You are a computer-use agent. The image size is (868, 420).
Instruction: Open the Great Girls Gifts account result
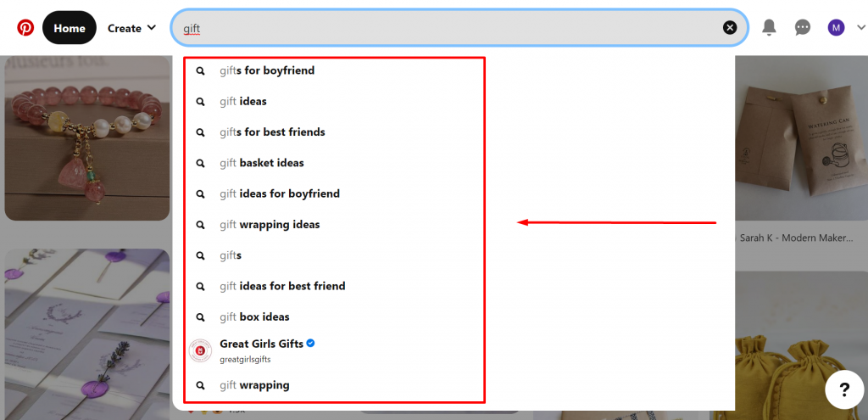tap(261, 344)
